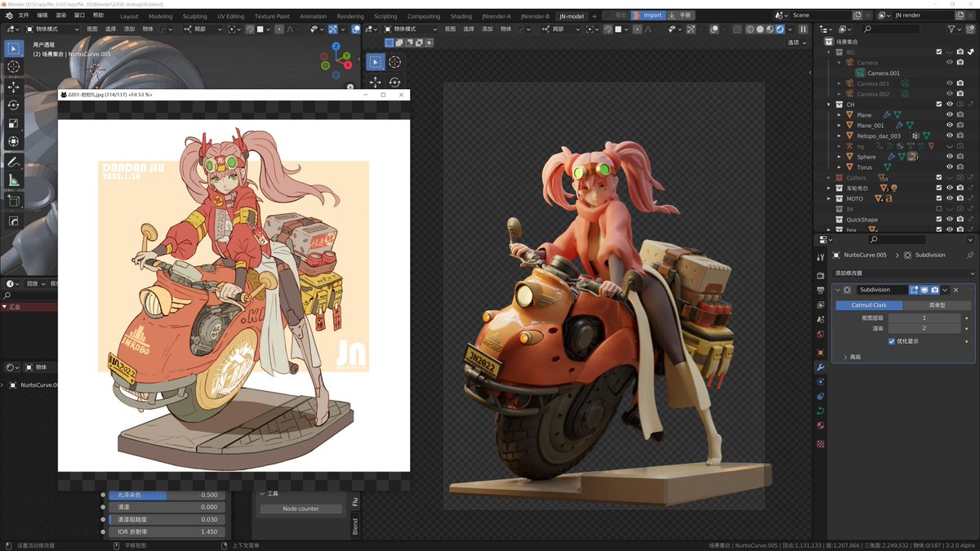Click the pause render icon in right viewport
Screen dimensions: 980x551
(x=803, y=29)
